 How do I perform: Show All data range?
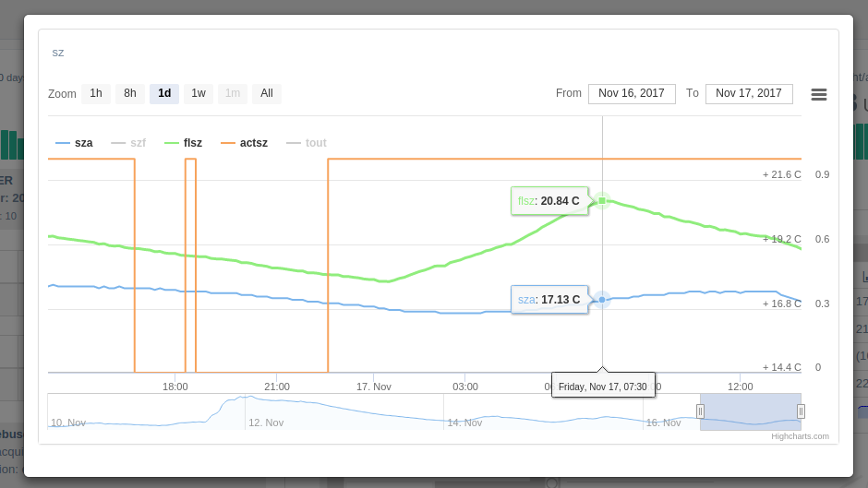pyautogui.click(x=267, y=93)
